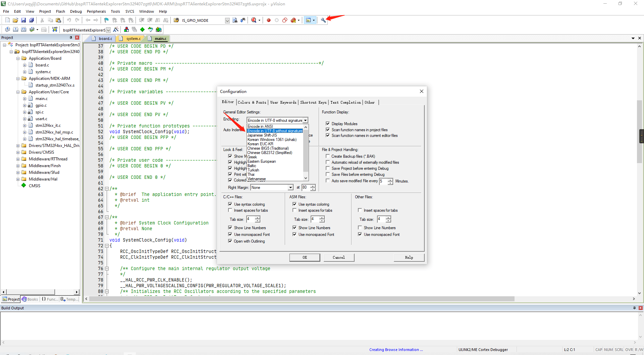Enable Create Backup files checkbox
This screenshot has height=355, width=644.
(328, 156)
